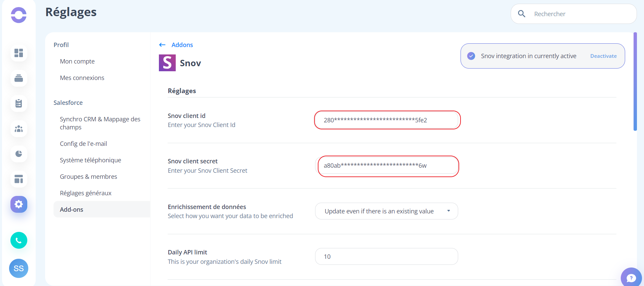
Task: Go back to Addons list
Action: 182,45
